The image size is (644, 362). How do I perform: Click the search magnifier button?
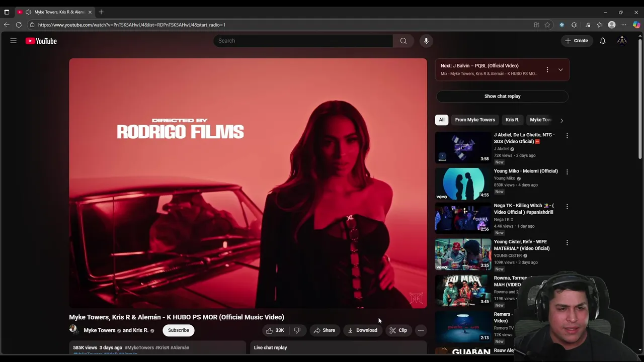click(403, 41)
